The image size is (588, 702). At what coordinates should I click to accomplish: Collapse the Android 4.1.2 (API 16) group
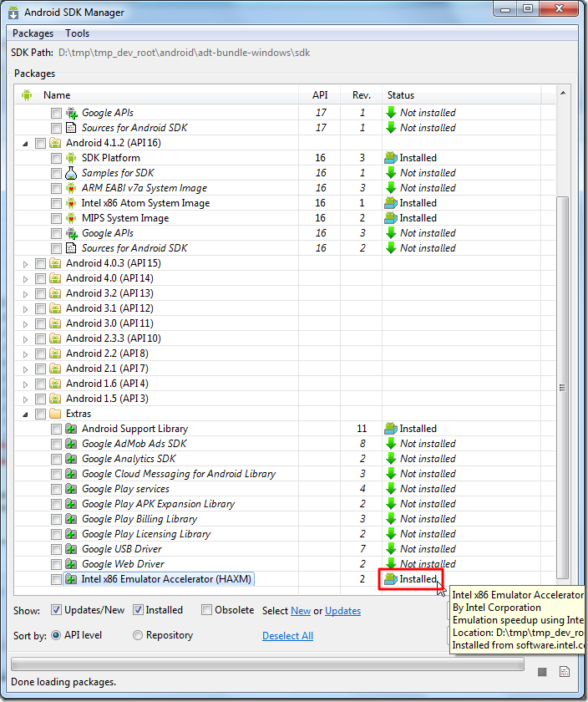tap(26, 144)
